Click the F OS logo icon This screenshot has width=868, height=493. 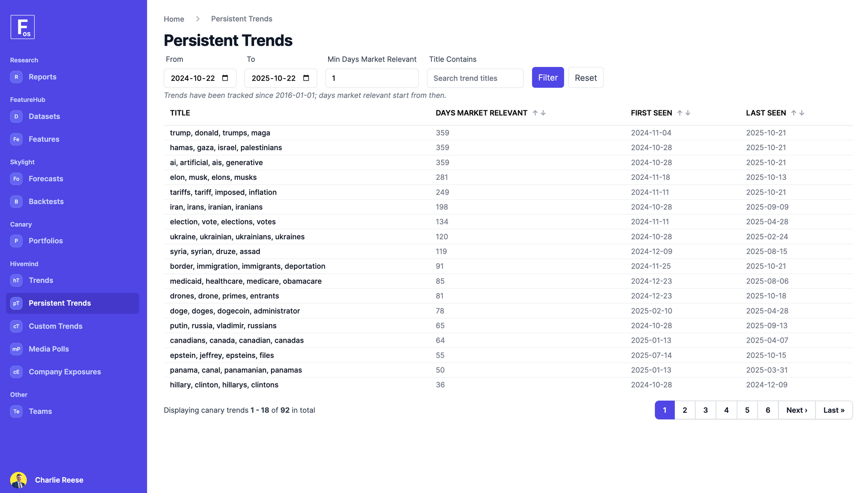pos(23,27)
